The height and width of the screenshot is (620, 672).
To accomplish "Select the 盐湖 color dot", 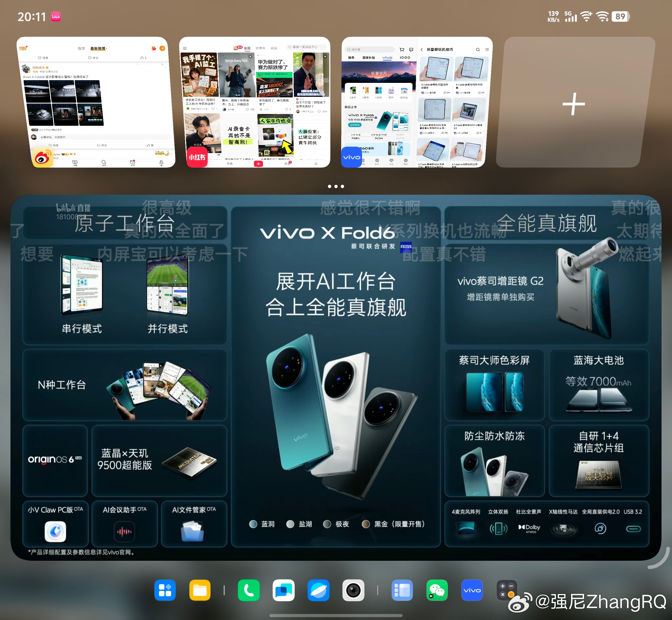I will click(290, 524).
